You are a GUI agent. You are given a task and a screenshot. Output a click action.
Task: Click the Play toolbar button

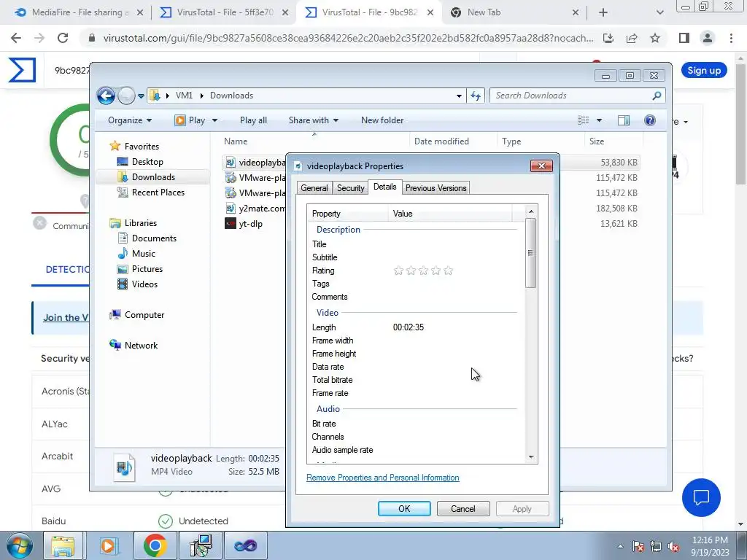(x=190, y=120)
